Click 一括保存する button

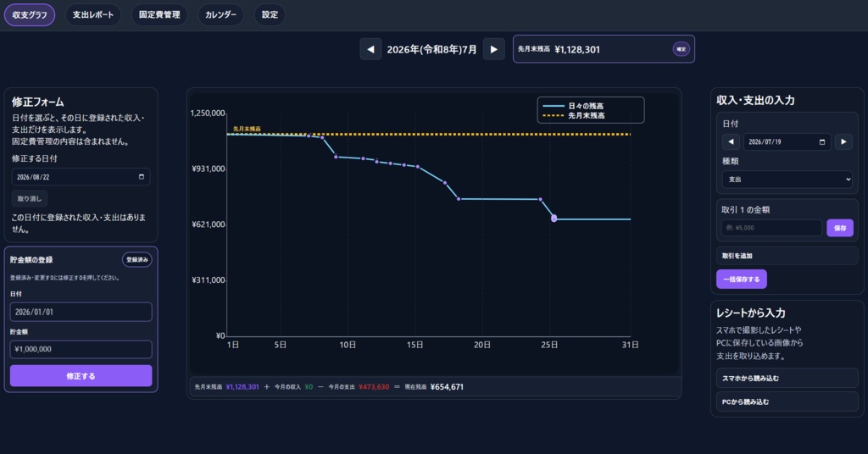click(x=741, y=280)
